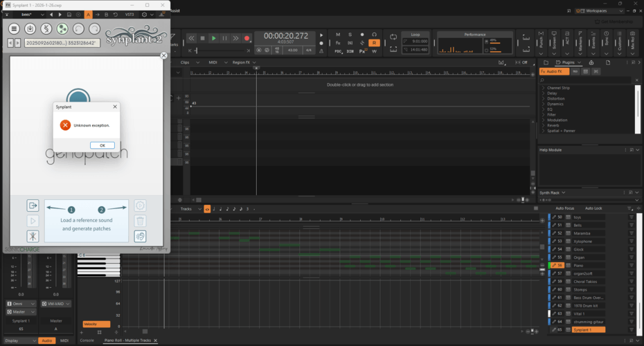This screenshot has height=346, width=644.
Task: Click the Synplant save patch download icon
Action: click(x=30, y=28)
